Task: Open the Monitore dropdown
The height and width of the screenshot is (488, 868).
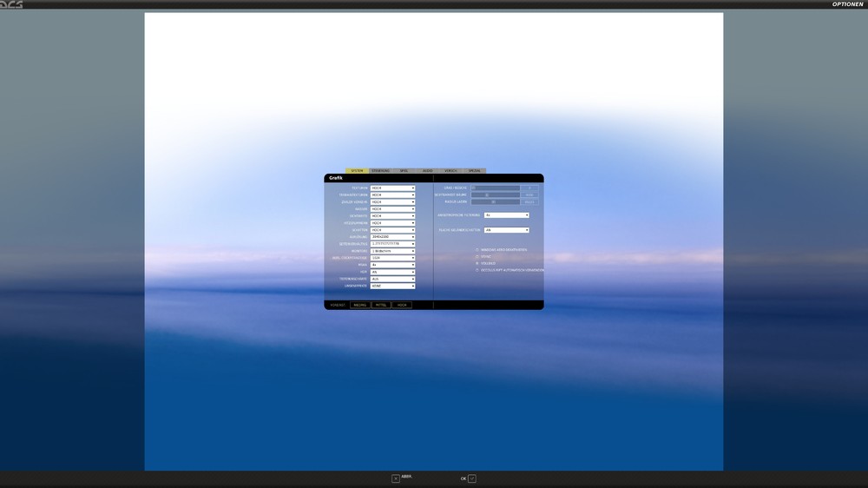Action: click(x=392, y=251)
